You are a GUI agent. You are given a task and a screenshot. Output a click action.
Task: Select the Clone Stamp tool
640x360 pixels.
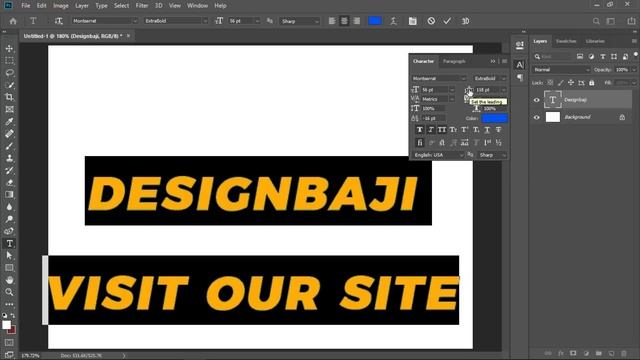[x=9, y=158]
